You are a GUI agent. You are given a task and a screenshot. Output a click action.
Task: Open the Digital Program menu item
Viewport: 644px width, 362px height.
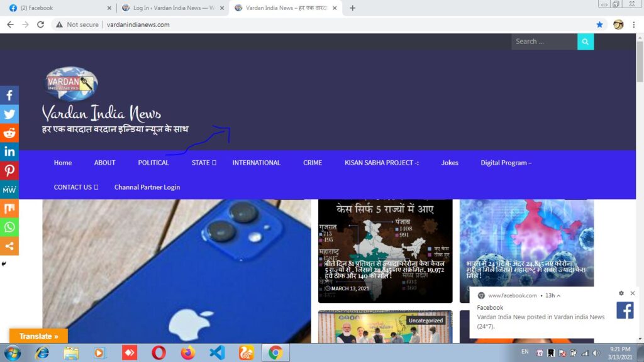506,163
